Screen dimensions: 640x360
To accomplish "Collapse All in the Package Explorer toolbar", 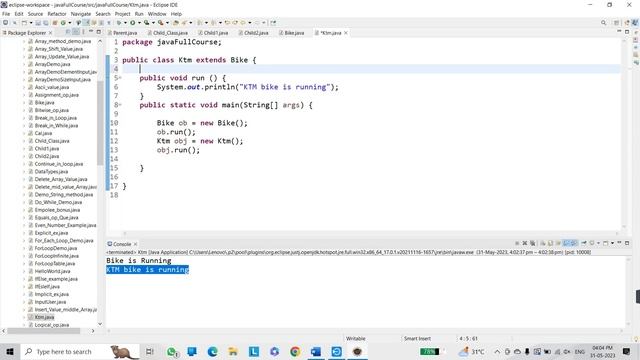I will pos(68,32).
